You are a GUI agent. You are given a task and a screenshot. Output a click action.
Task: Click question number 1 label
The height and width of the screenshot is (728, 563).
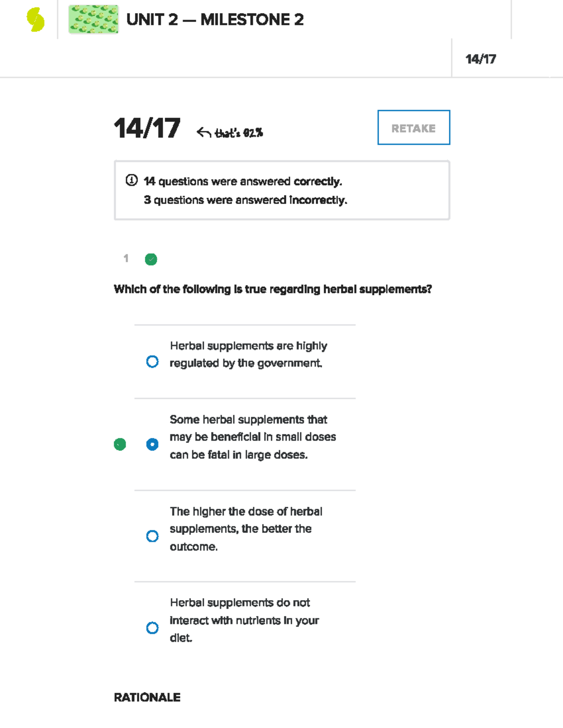pos(126,258)
